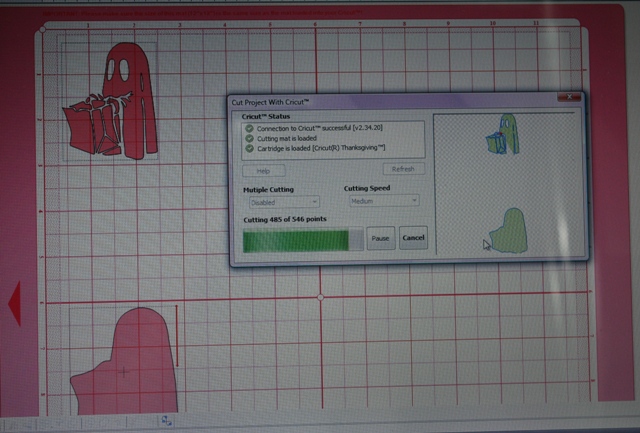Viewport: 640px width, 433px height.
Task: Click the red vertical resize line beside the shadow
Action: tap(177, 335)
